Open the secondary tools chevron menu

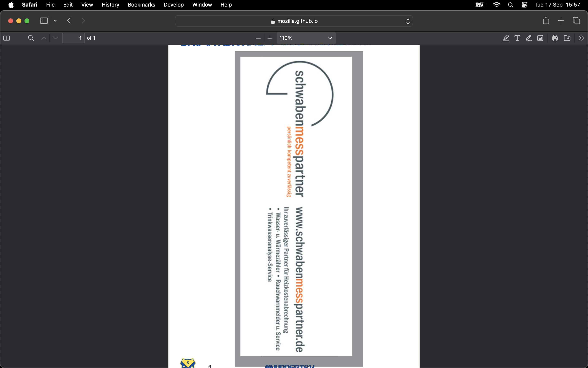(x=581, y=38)
